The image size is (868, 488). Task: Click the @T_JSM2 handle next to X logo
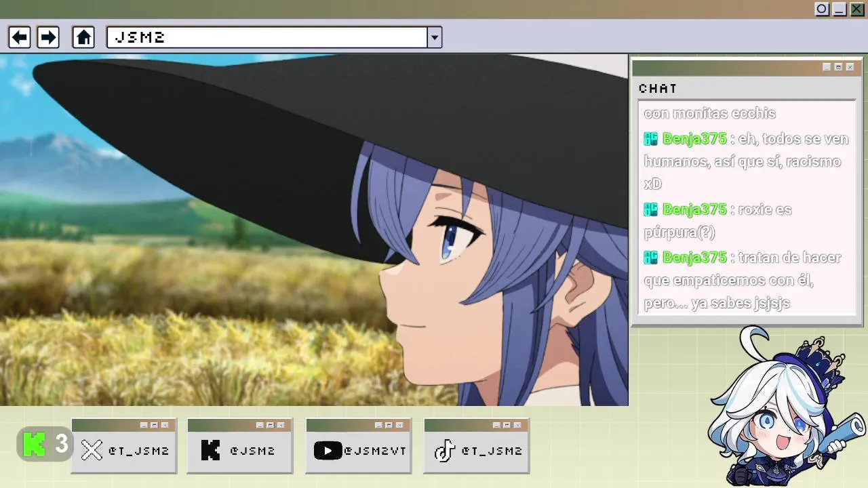coord(139,451)
